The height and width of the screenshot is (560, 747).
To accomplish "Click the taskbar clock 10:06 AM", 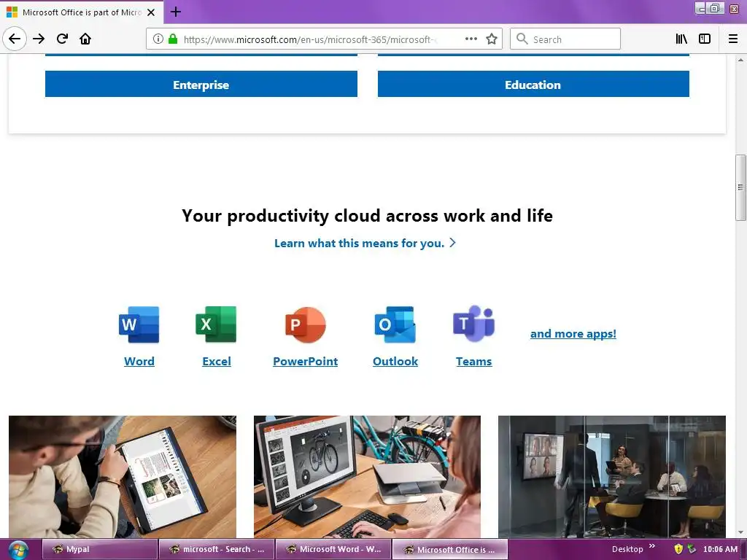I will (x=720, y=549).
